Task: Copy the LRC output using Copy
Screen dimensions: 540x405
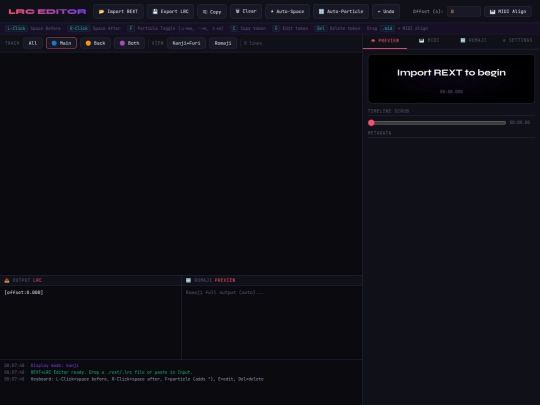Action: (212, 11)
